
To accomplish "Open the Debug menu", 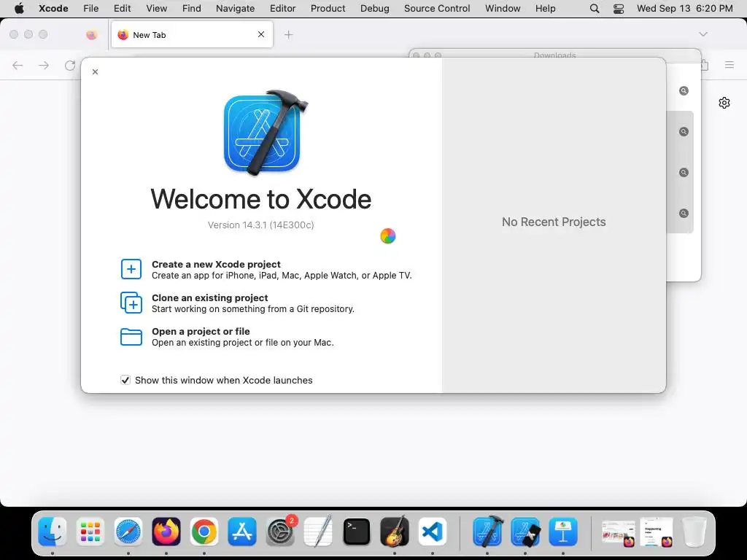I will click(x=374, y=9).
